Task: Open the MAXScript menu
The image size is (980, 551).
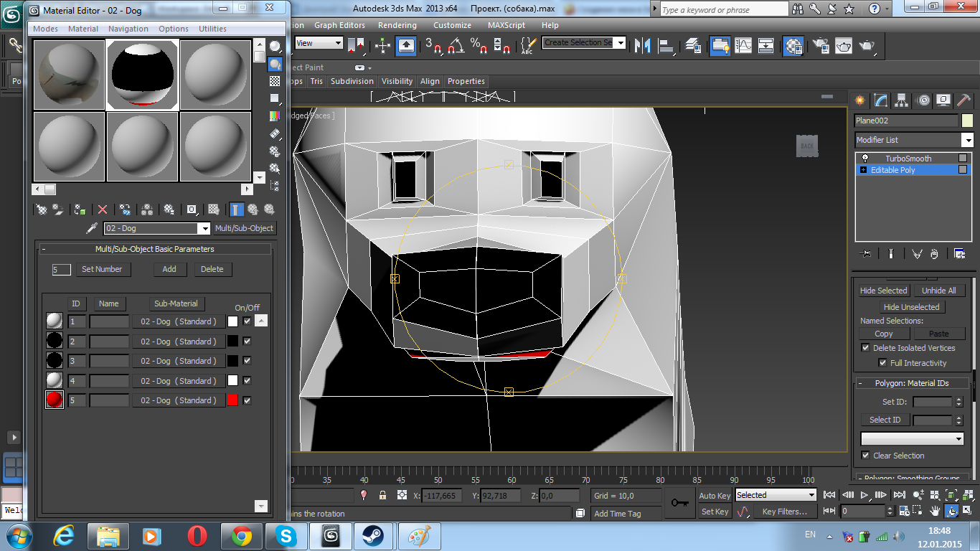Action: [x=507, y=25]
